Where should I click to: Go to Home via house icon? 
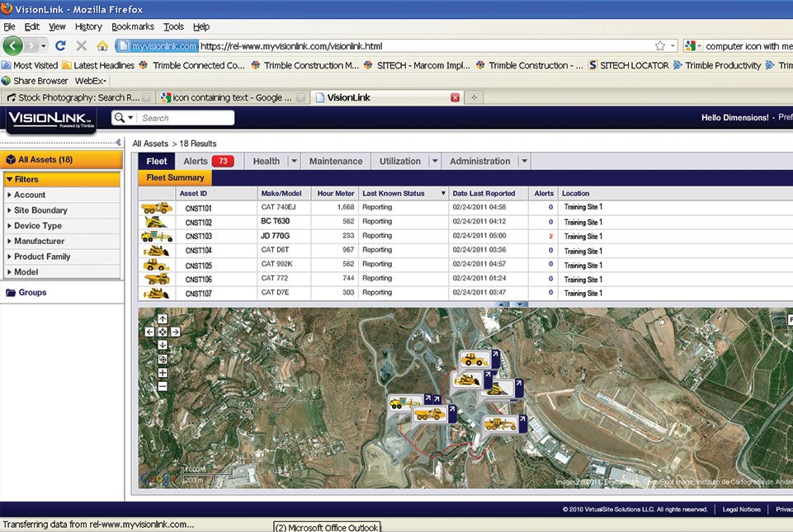pos(102,46)
